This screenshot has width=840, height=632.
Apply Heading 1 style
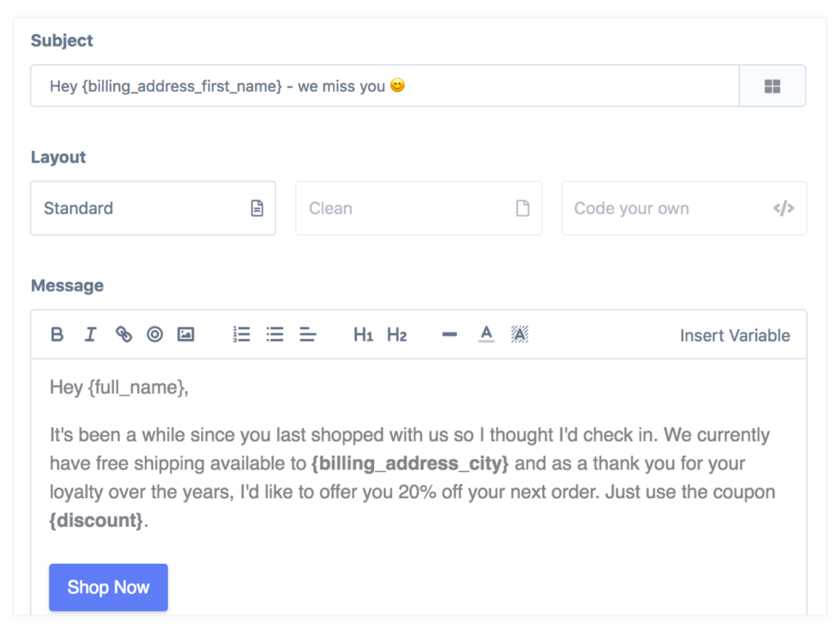point(363,334)
